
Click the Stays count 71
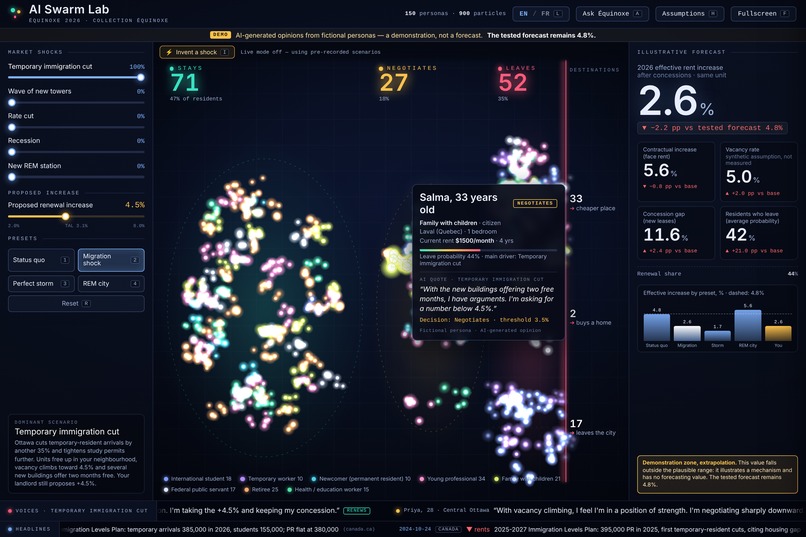click(x=185, y=83)
